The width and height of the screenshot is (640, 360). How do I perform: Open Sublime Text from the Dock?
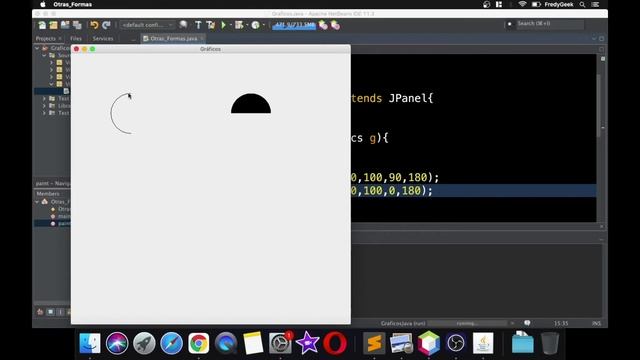point(374,343)
